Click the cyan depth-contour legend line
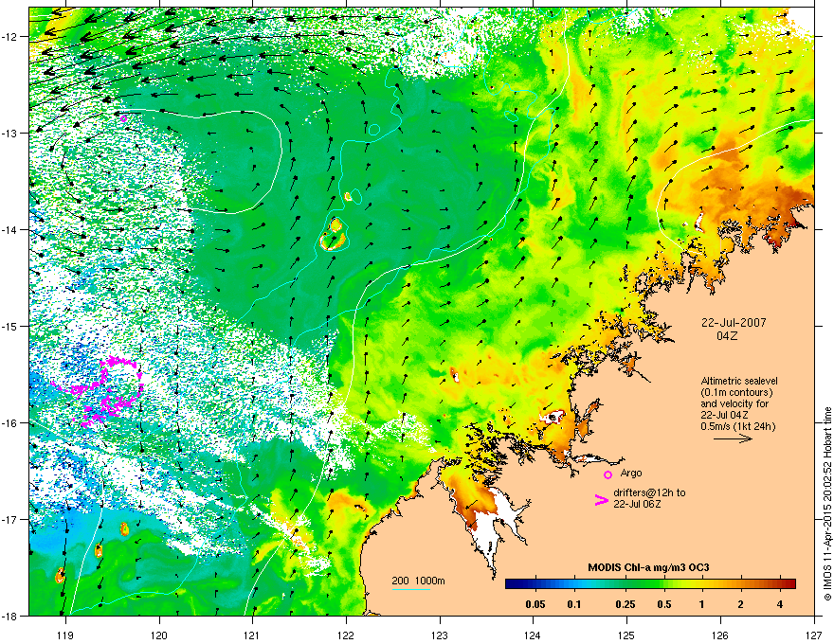This screenshot has height=644, width=834. pyautogui.click(x=410, y=589)
